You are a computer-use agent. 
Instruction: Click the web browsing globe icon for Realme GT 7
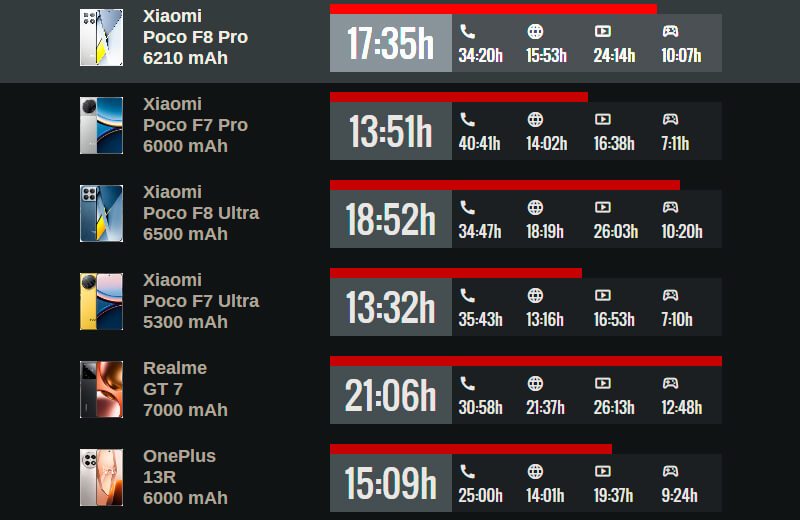tap(535, 383)
